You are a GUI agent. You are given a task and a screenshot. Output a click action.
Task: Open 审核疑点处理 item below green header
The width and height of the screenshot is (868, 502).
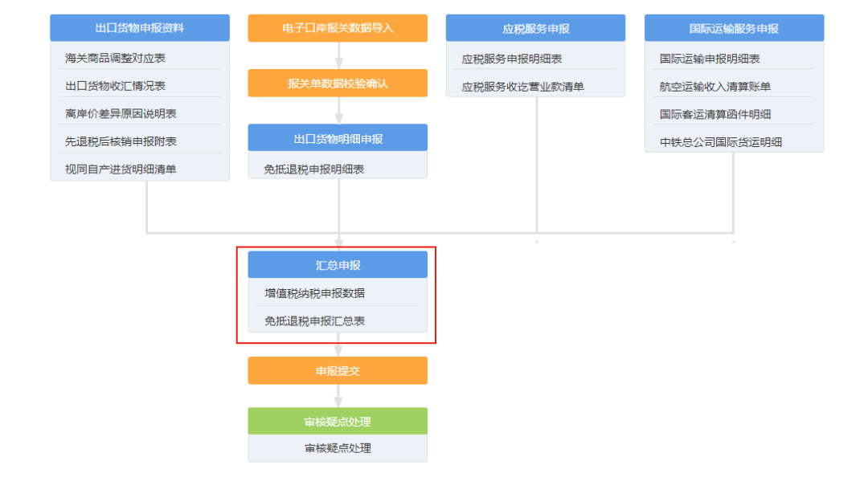[x=338, y=448]
